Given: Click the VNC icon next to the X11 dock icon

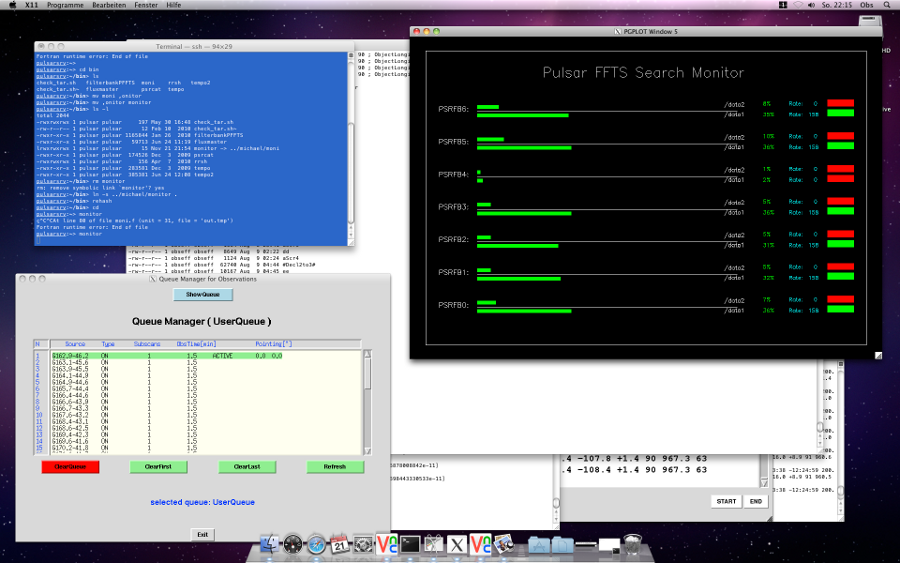Looking at the screenshot, I should tap(480, 544).
